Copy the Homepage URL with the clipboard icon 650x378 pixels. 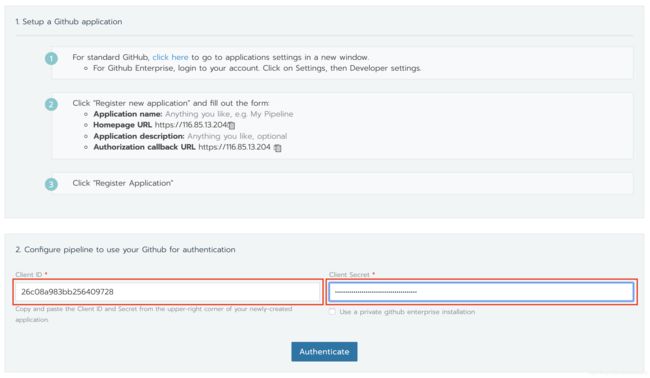click(x=232, y=126)
